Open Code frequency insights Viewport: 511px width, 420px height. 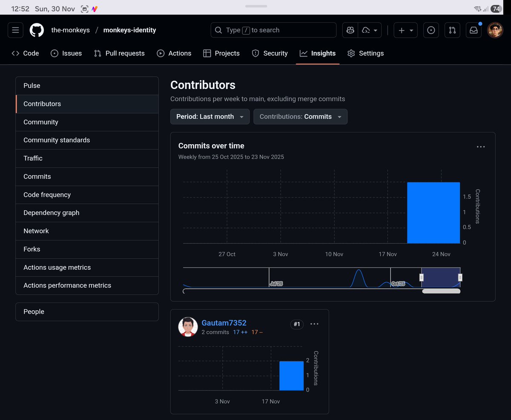[87, 195]
